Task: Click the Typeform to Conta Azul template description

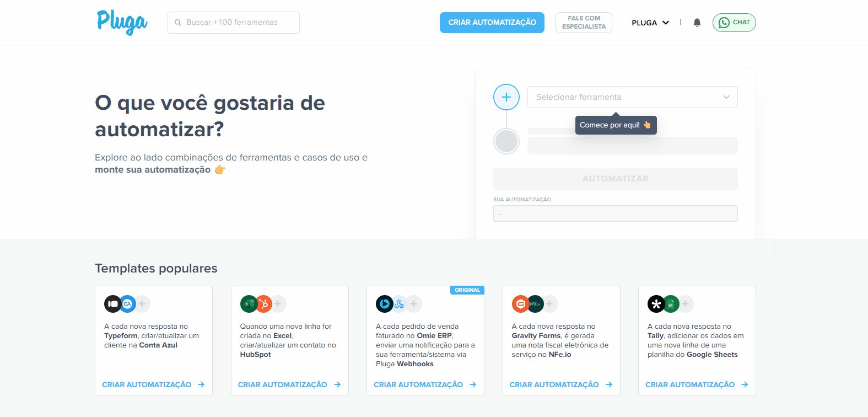Action: pyautogui.click(x=152, y=336)
